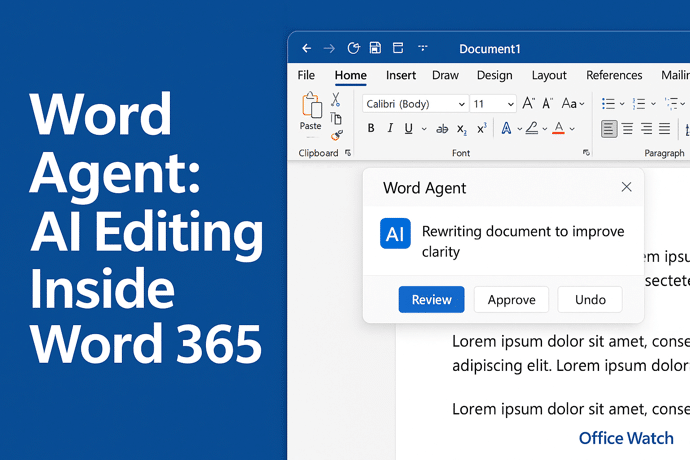Click the blue AI icon in Word Agent

395,233
